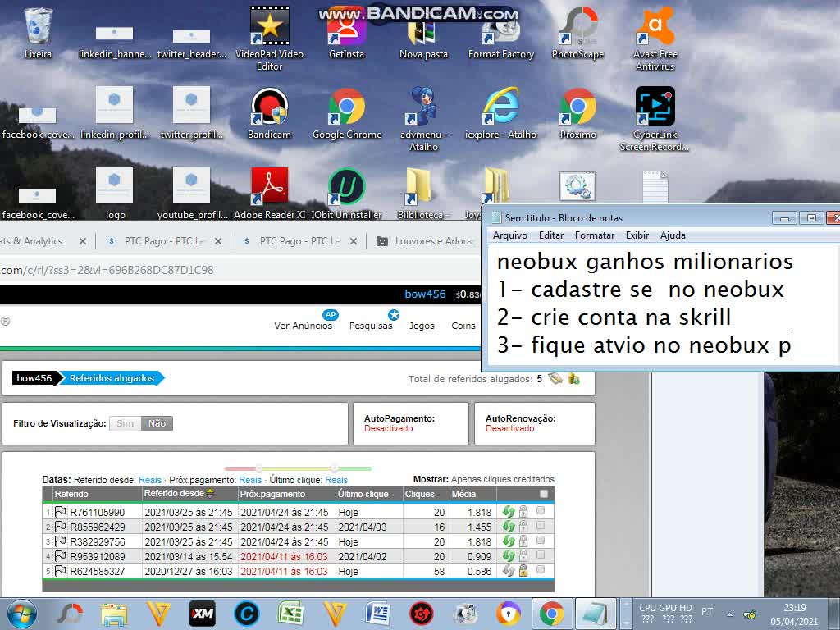The image size is (840, 630).
Task: Click the extend-referrals coins icon
Action: pos(573,379)
